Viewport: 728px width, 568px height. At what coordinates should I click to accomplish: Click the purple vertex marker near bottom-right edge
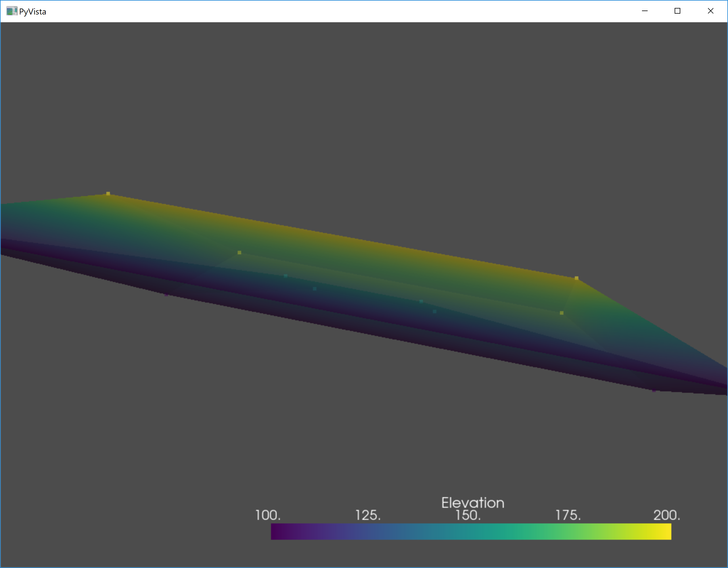[x=654, y=390]
